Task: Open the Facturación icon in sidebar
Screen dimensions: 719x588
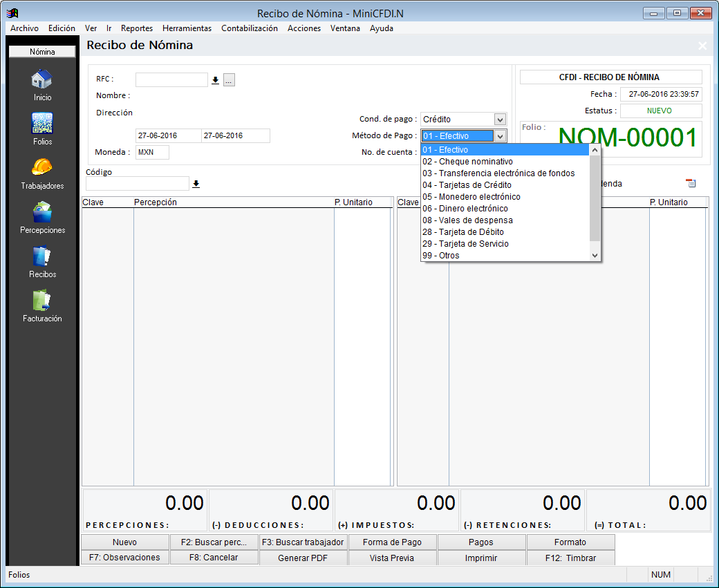Action: (41, 300)
